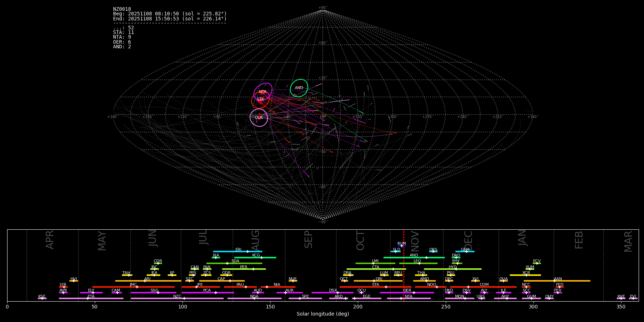Click the FEB month label
Viewport: 644px width, 322px height.
tap(579, 240)
